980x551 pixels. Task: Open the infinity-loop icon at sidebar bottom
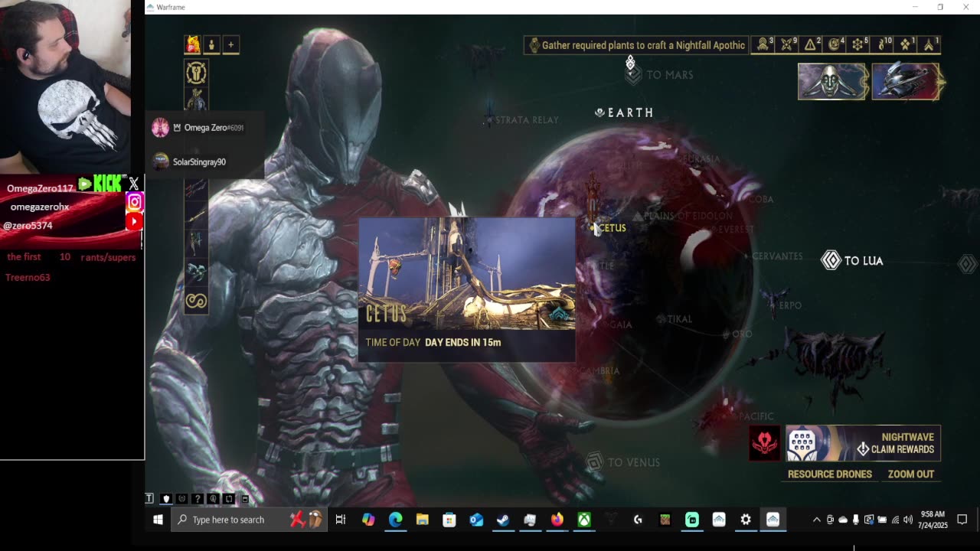click(196, 301)
